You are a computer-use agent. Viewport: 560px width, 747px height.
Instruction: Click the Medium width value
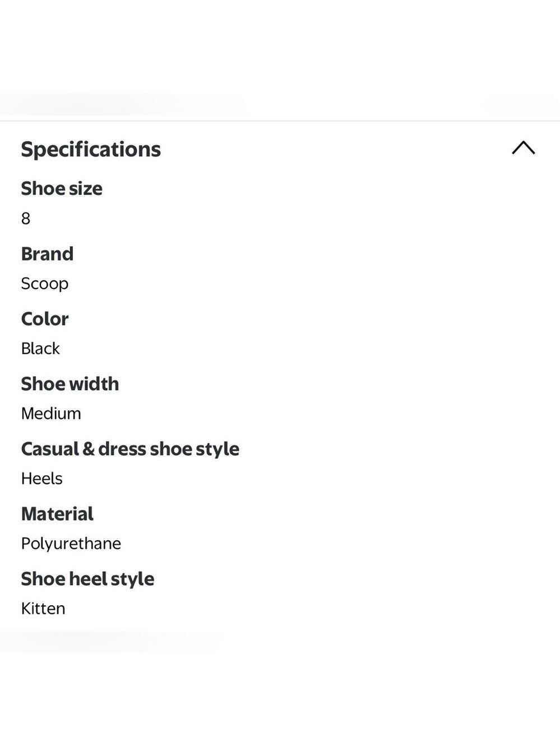(x=51, y=413)
